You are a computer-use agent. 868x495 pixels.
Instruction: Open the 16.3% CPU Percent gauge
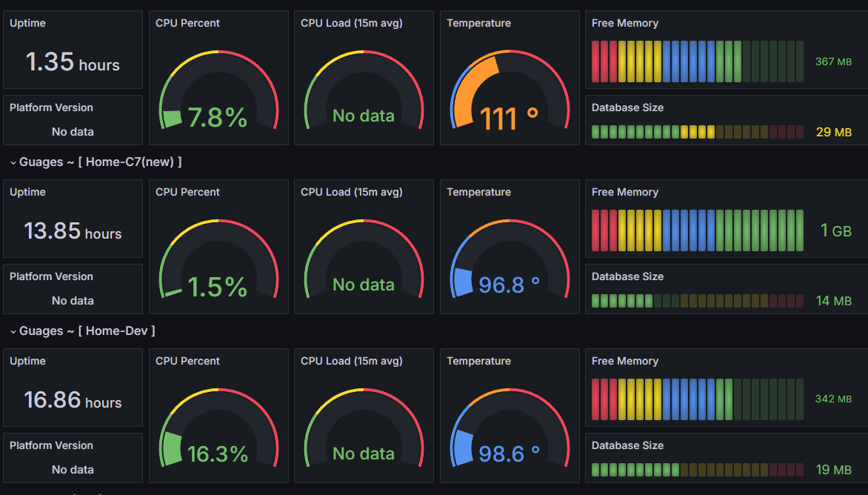point(218,428)
